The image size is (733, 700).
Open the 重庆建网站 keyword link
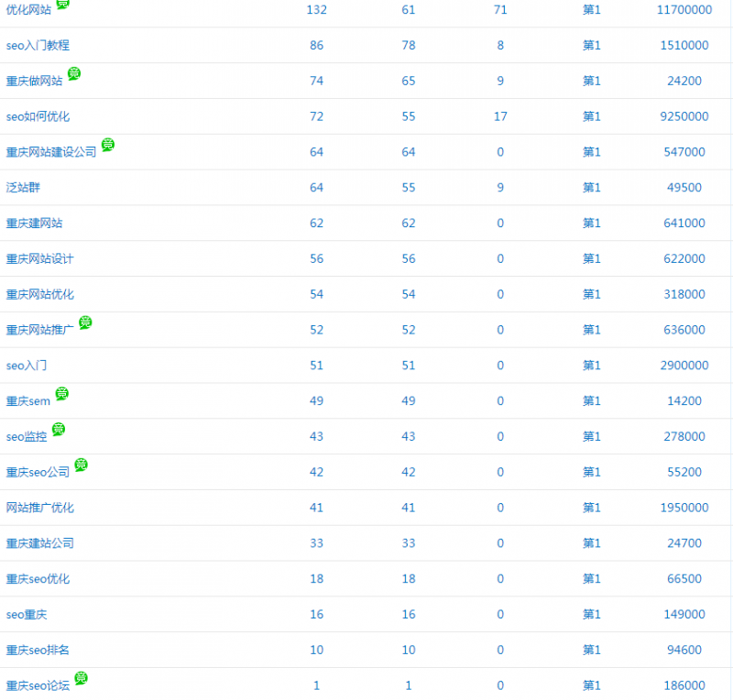pyautogui.click(x=34, y=224)
